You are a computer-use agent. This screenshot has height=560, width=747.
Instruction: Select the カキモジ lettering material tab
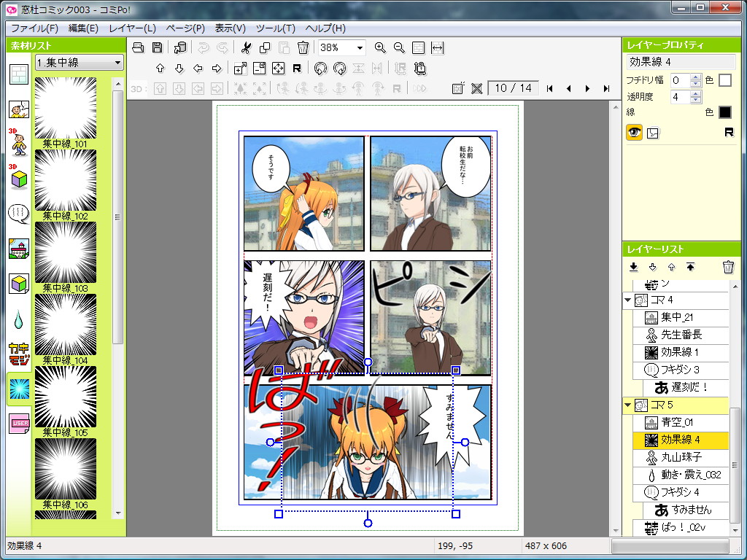pos(19,354)
